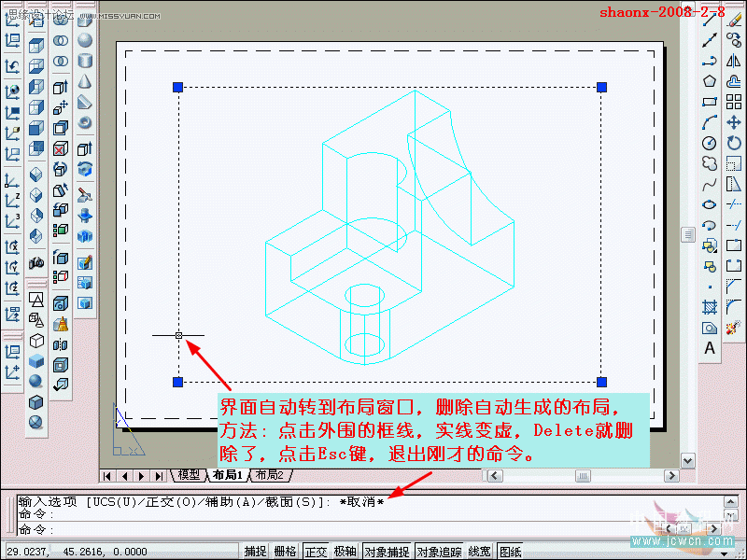Create a solid Wedge
Viewport: 747px width, 560px height.
85,102
